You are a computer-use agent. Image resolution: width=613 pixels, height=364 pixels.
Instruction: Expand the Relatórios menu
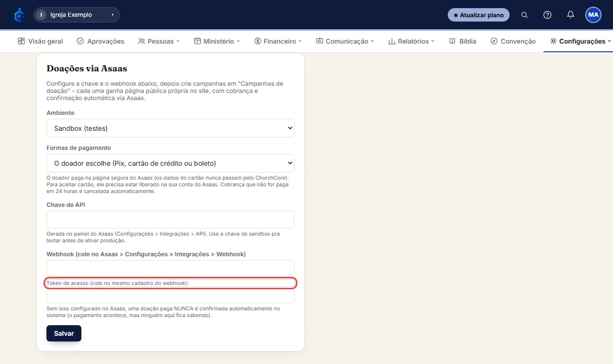(411, 41)
